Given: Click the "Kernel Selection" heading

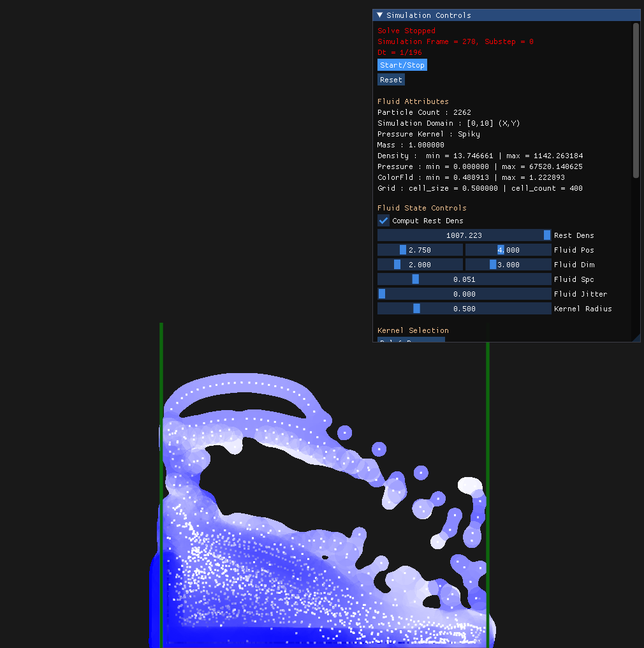Looking at the screenshot, I should click(413, 330).
